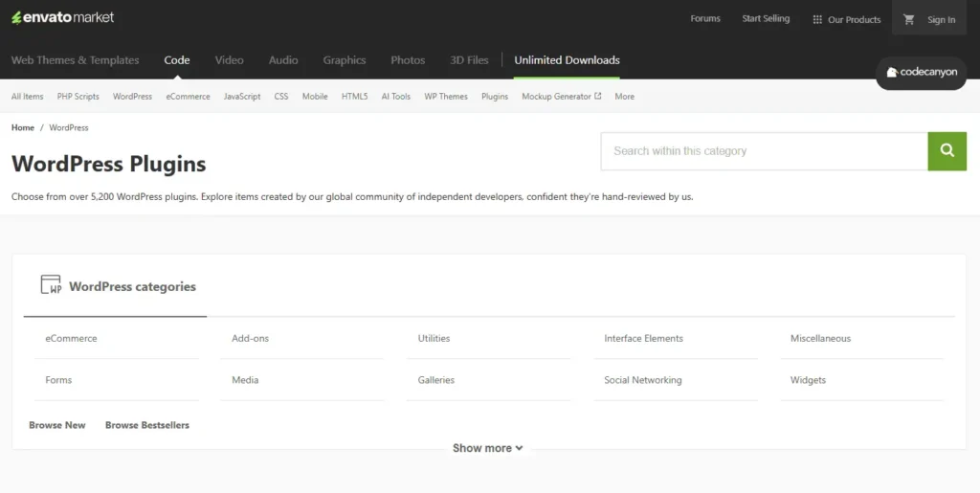Click the green search magnifier button
Viewport: 980px width, 493px height.
(x=947, y=150)
